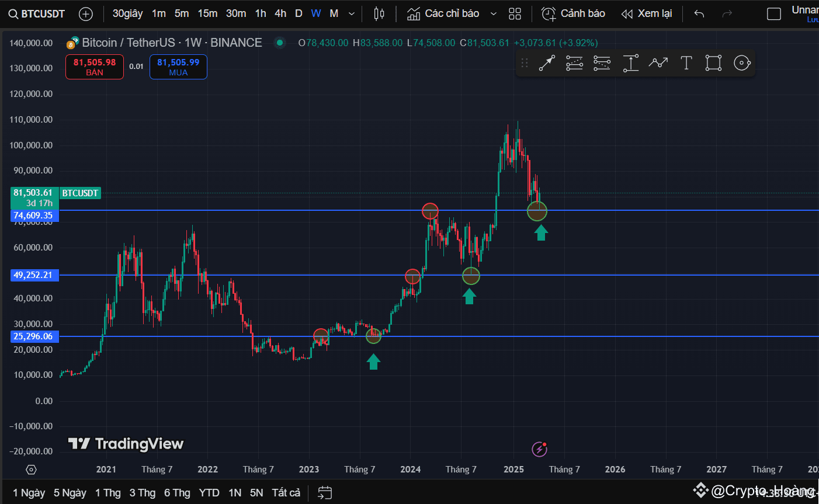Select the circle drawing tool
Image resolution: width=819 pixels, height=504 pixels.
pos(742,62)
